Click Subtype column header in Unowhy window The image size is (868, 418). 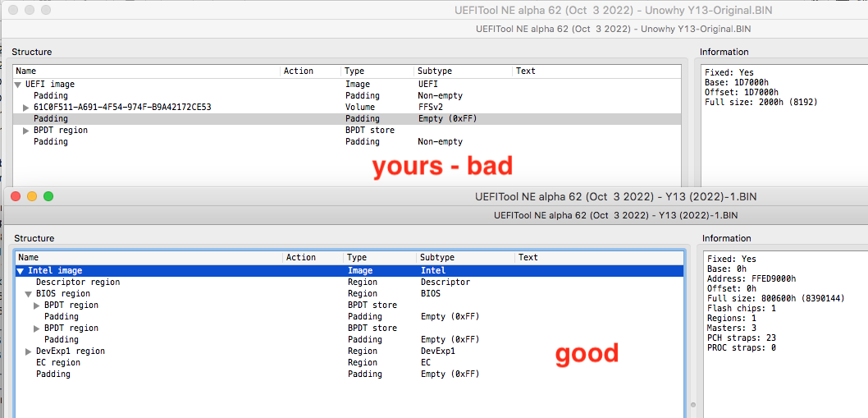click(464, 71)
